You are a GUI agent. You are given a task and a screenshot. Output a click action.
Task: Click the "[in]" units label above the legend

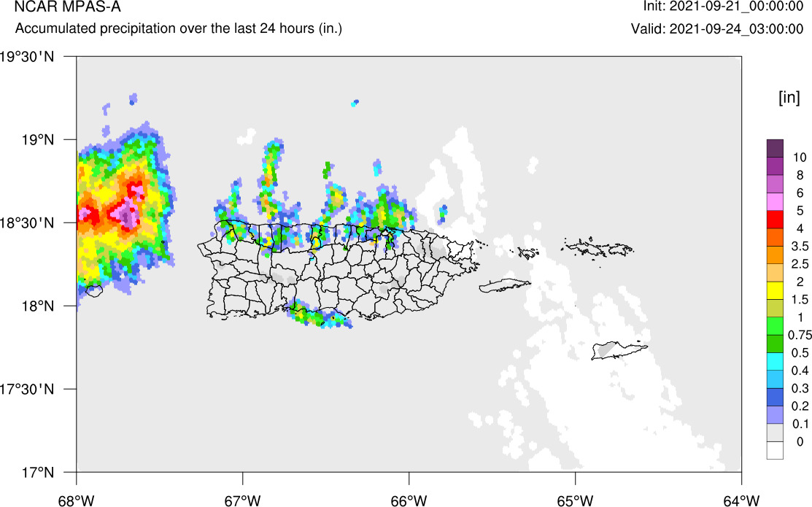pyautogui.click(x=789, y=97)
